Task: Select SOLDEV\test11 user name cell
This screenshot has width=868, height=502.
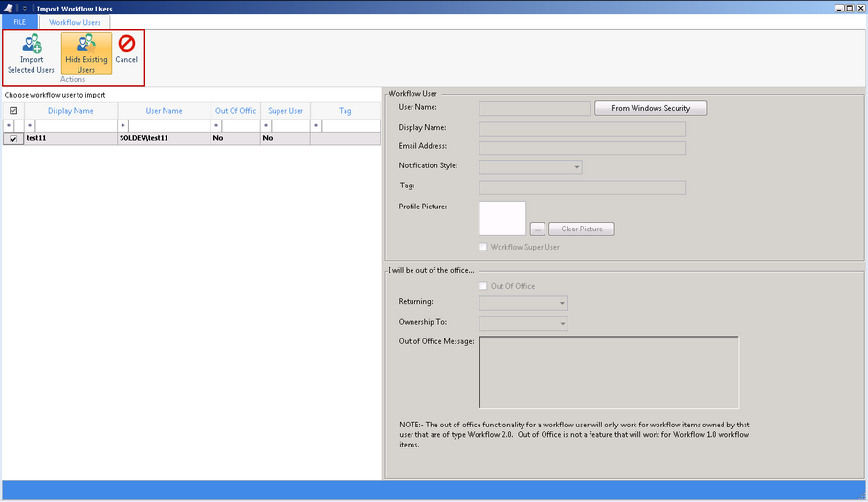Action: point(164,139)
